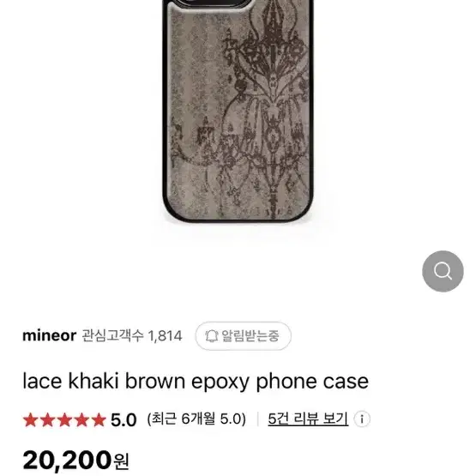Visit the mineor store page
Viewport: 476px width, 476px height.
(x=50, y=335)
